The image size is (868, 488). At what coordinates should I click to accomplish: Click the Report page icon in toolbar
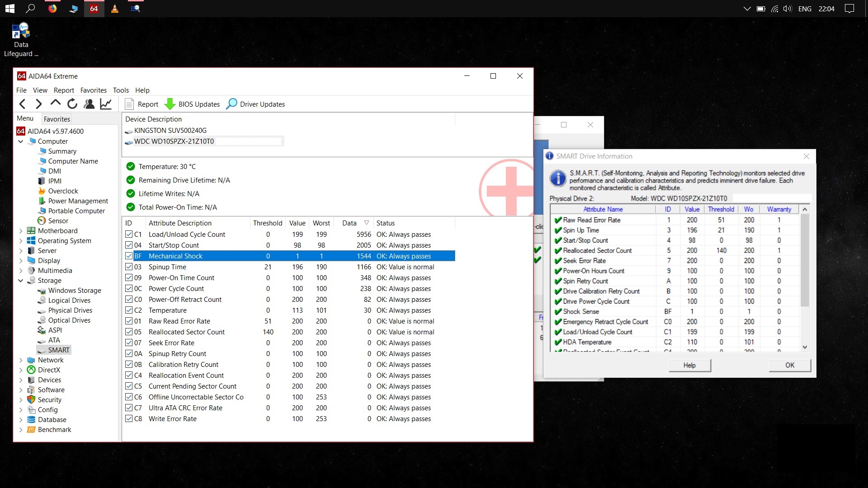point(129,104)
